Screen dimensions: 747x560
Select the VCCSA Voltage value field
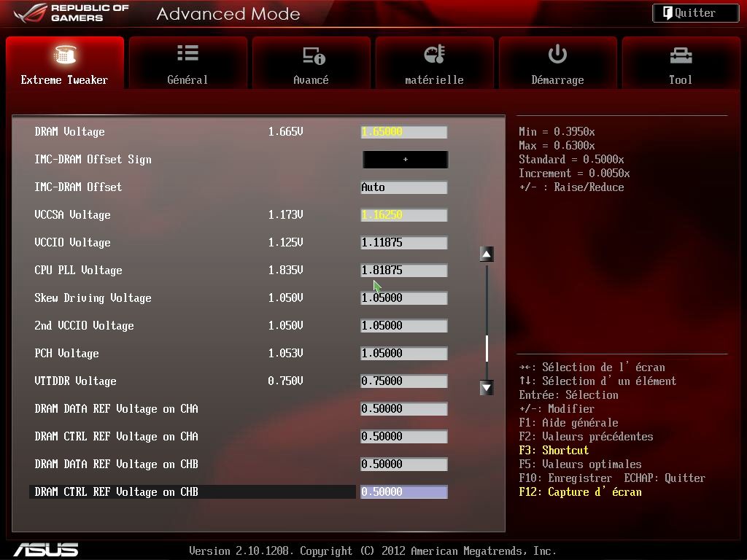pos(404,215)
